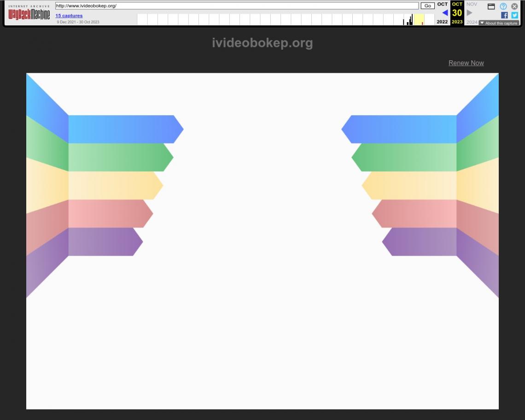Toggle the toolbar expand window icon
525x420 pixels.
point(491,6)
